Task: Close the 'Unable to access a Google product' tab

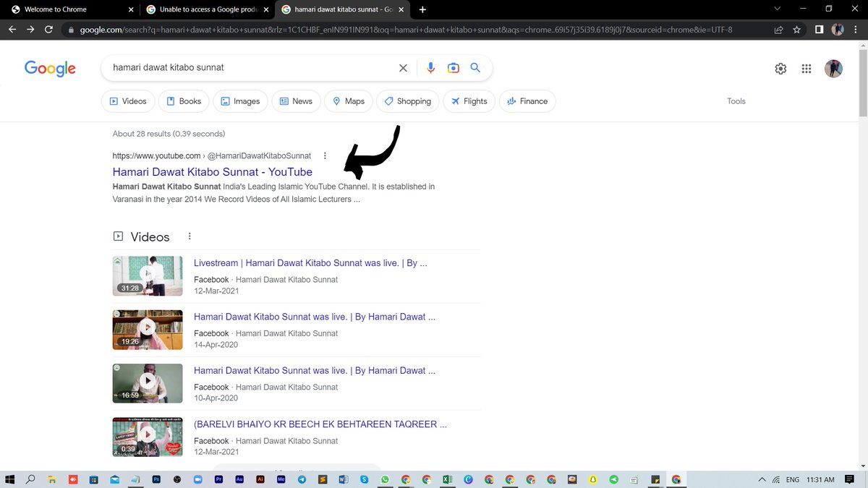Action: (x=265, y=9)
